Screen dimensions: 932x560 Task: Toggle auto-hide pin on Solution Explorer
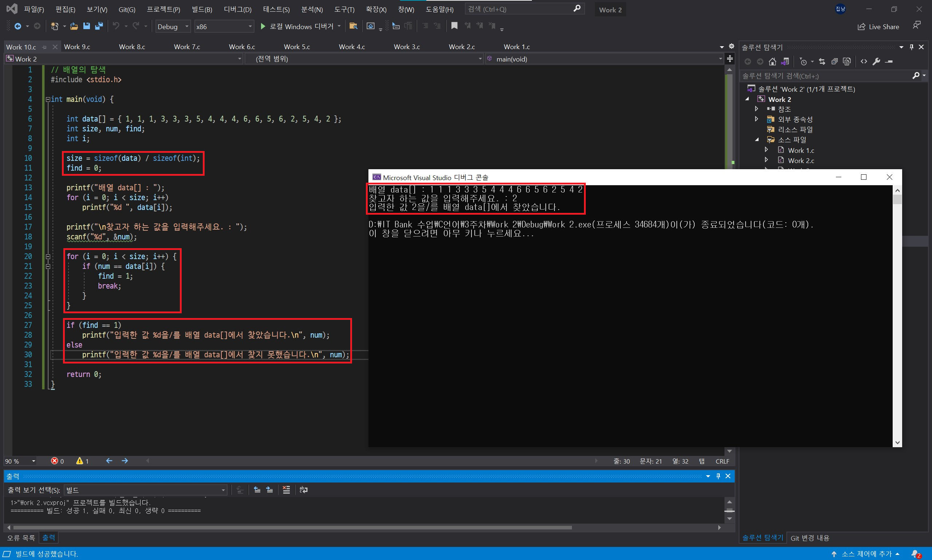912,47
